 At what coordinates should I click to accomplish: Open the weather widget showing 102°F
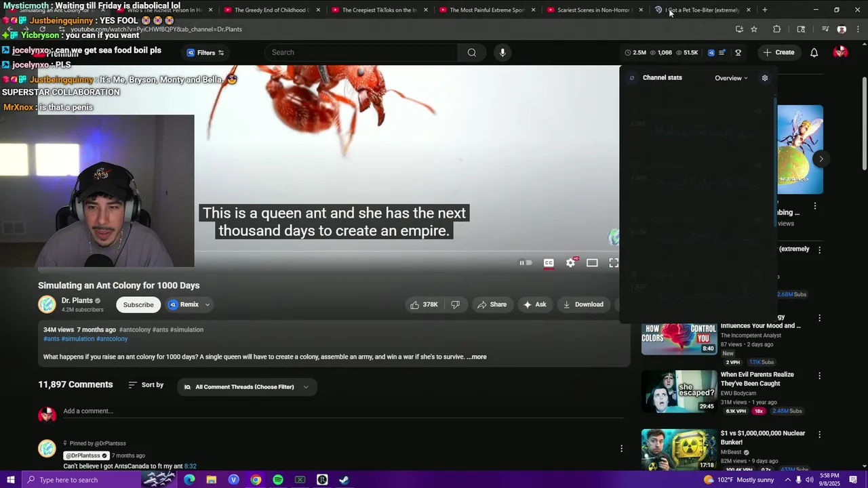738,480
